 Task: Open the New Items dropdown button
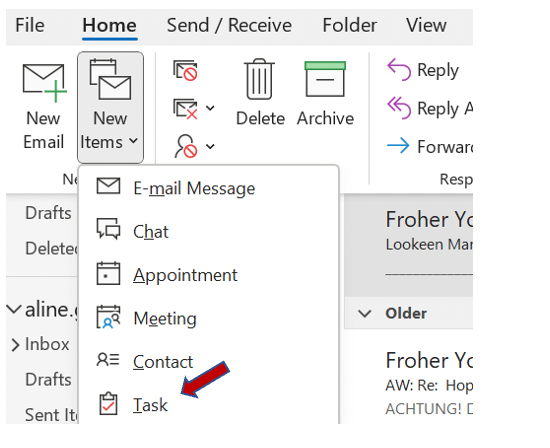[x=110, y=107]
